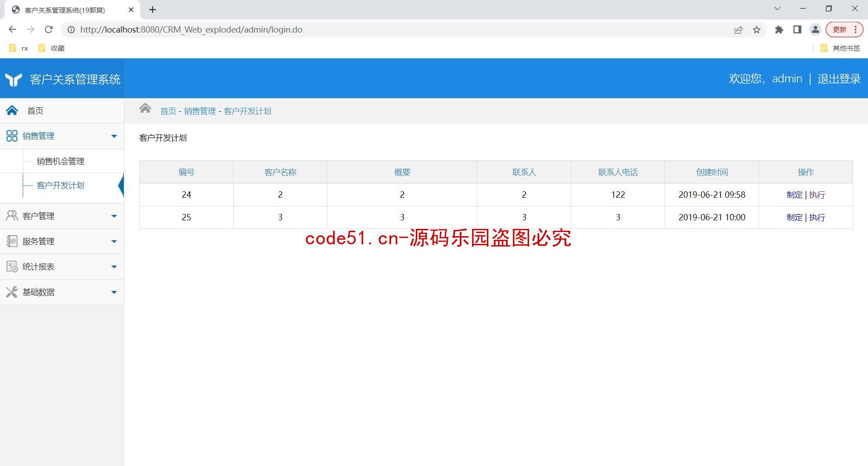
Task: Click the browser address bar URL
Action: [x=191, y=29]
